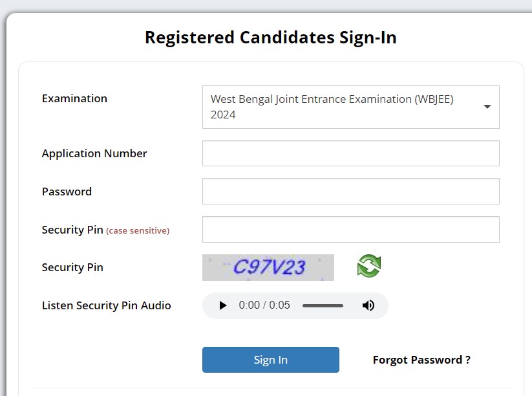Open the Forgot Password link
Image resolution: width=532 pixels, height=396 pixels.
421,360
